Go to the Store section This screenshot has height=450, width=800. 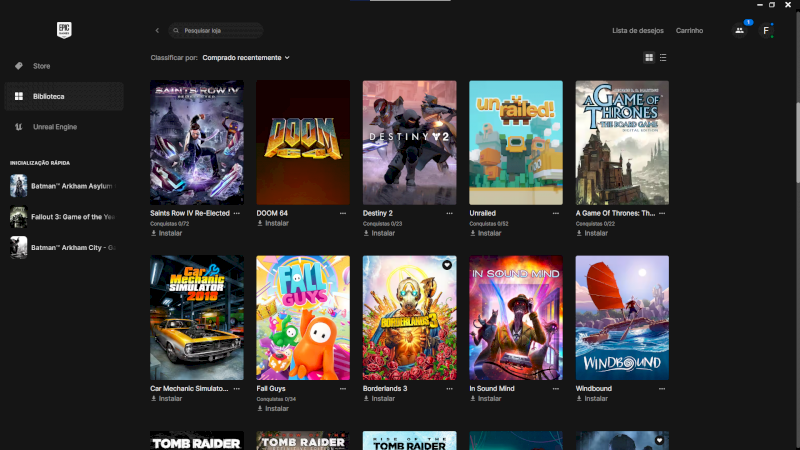click(x=41, y=66)
